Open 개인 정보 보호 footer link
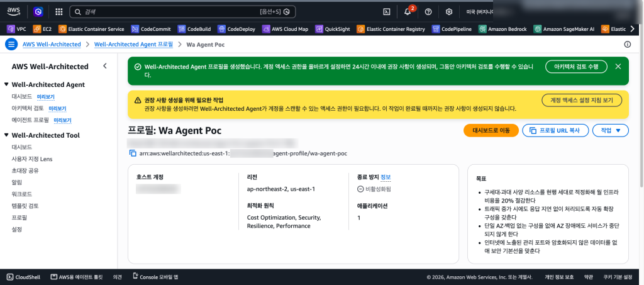This screenshot has width=644, height=285. coord(559,277)
